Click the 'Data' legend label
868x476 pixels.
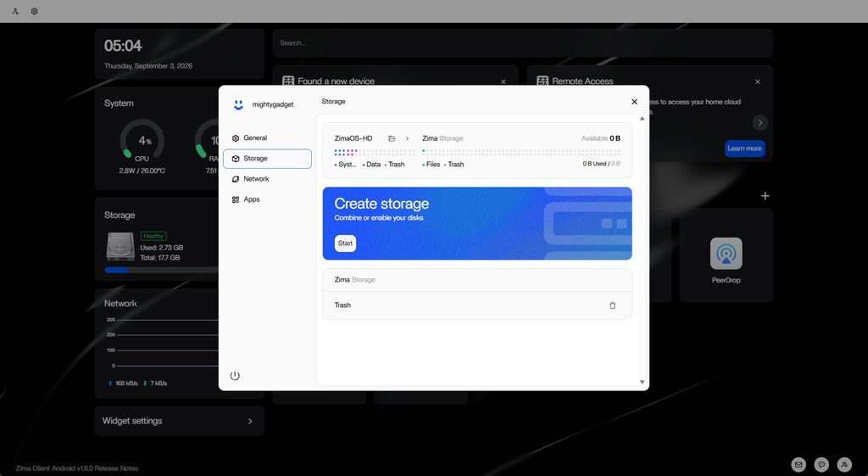tap(373, 165)
